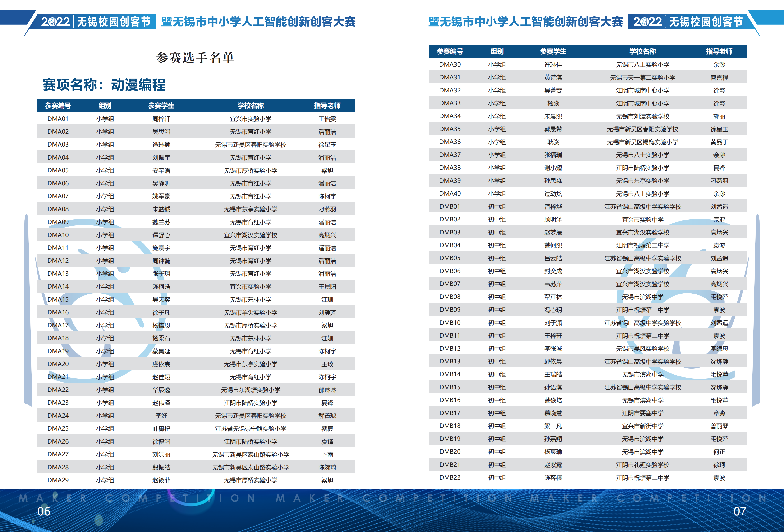Viewport: 784px width, 532px height.
Task: Click teacher name 卜雨
Action: [327, 454]
